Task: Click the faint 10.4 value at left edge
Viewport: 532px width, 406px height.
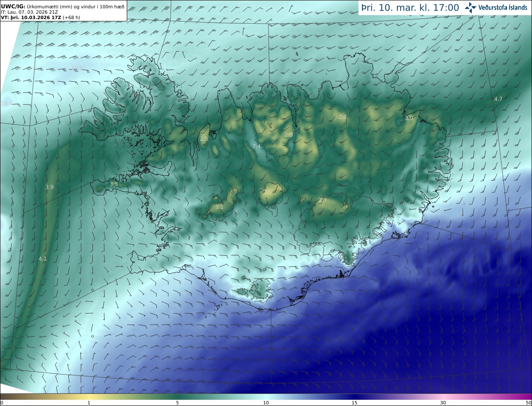Action: pyautogui.click(x=7, y=103)
